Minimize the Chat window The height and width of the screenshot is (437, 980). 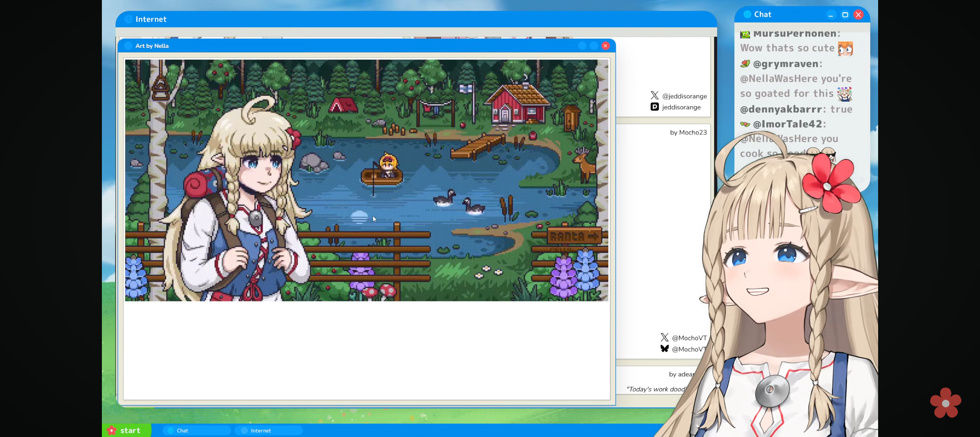(831, 15)
